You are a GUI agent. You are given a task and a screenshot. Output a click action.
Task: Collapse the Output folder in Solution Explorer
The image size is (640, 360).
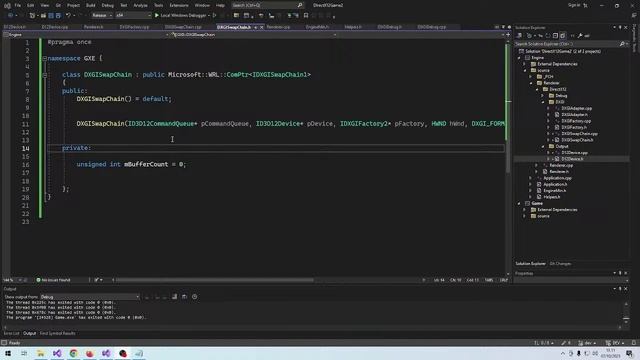(543, 146)
